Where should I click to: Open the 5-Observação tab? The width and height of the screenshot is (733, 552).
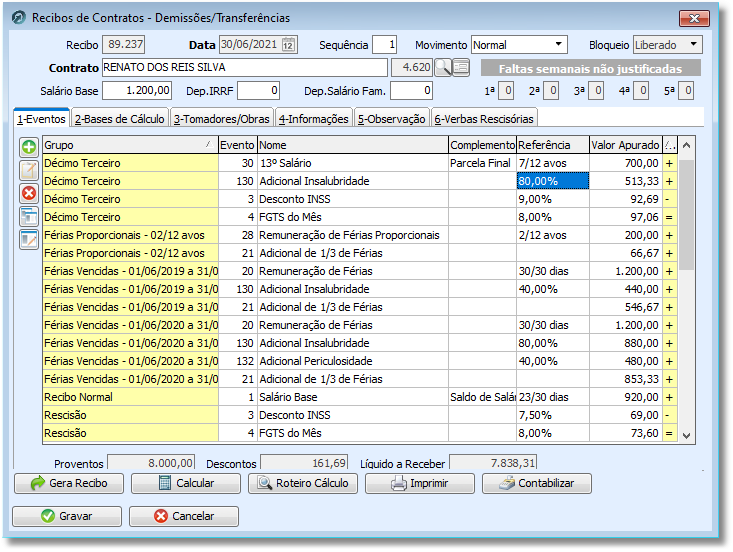coord(391,119)
